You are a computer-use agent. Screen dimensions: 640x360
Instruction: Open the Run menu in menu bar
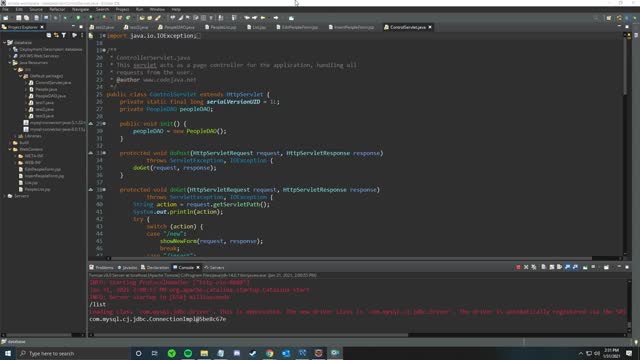pos(140,9)
